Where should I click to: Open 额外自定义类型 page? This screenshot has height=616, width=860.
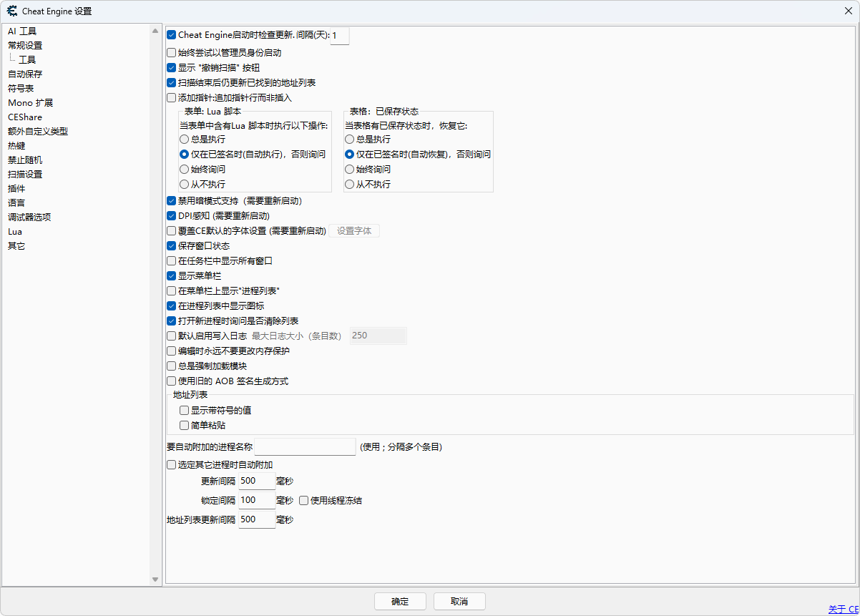coord(38,132)
